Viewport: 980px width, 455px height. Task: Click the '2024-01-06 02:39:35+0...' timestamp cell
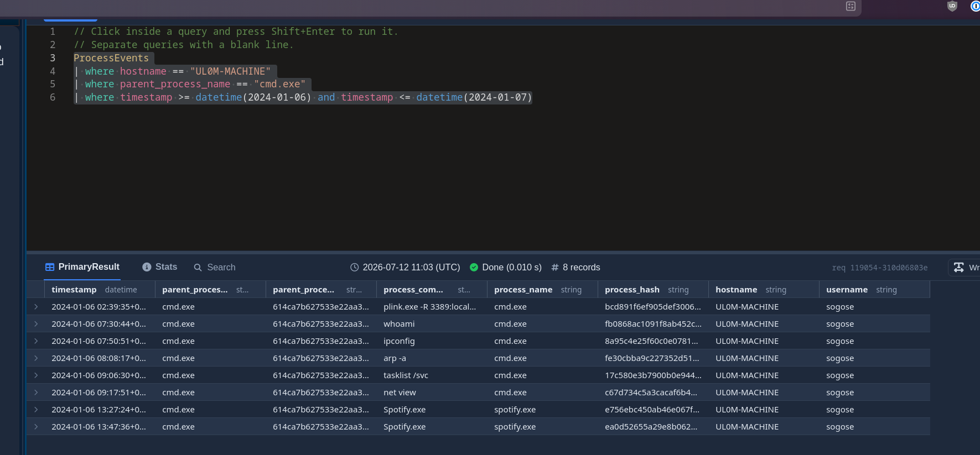pos(98,307)
